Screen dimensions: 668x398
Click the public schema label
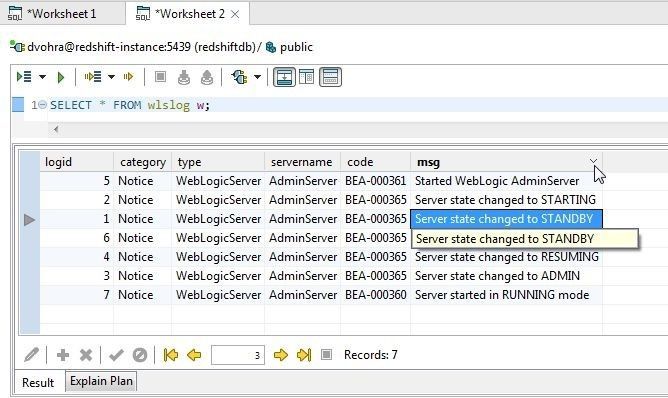(296, 47)
